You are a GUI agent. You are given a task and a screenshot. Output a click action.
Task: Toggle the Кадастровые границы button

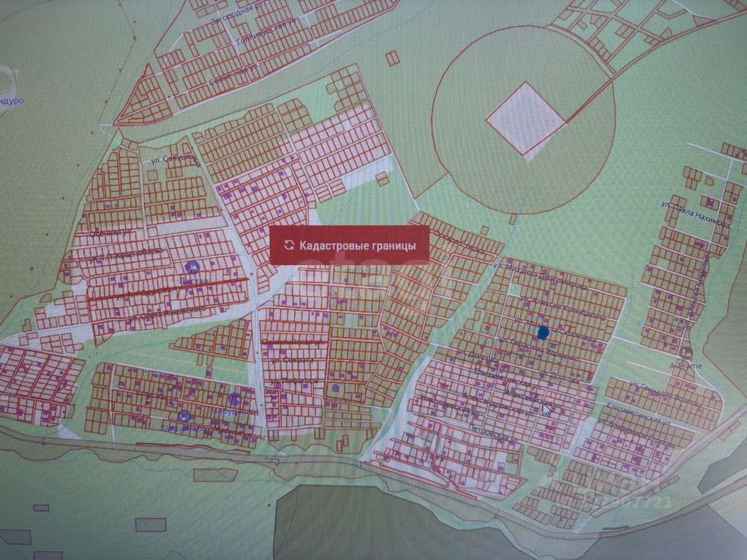tap(349, 245)
